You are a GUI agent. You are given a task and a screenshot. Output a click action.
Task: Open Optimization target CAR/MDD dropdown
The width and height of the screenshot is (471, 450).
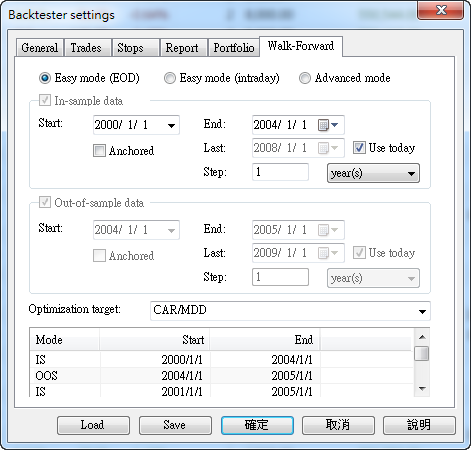click(x=290, y=311)
